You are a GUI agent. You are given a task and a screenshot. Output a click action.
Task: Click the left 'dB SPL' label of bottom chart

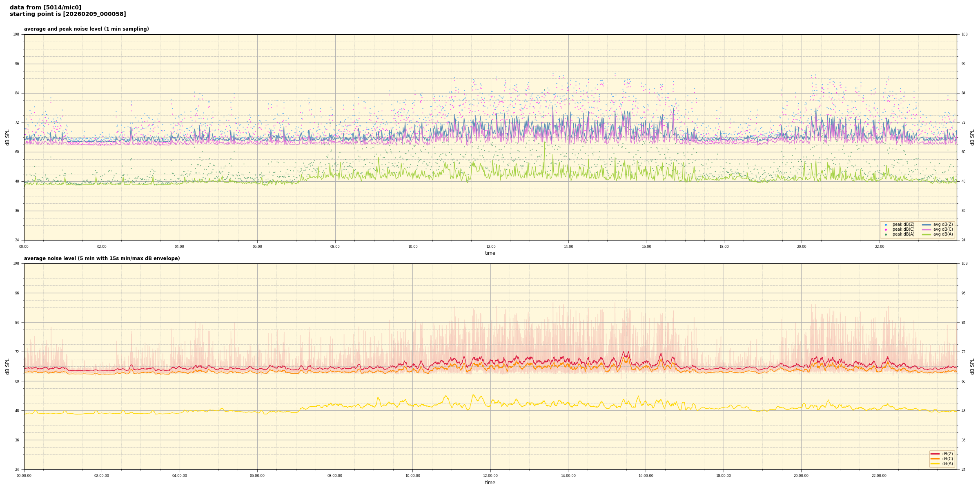tap(7, 366)
